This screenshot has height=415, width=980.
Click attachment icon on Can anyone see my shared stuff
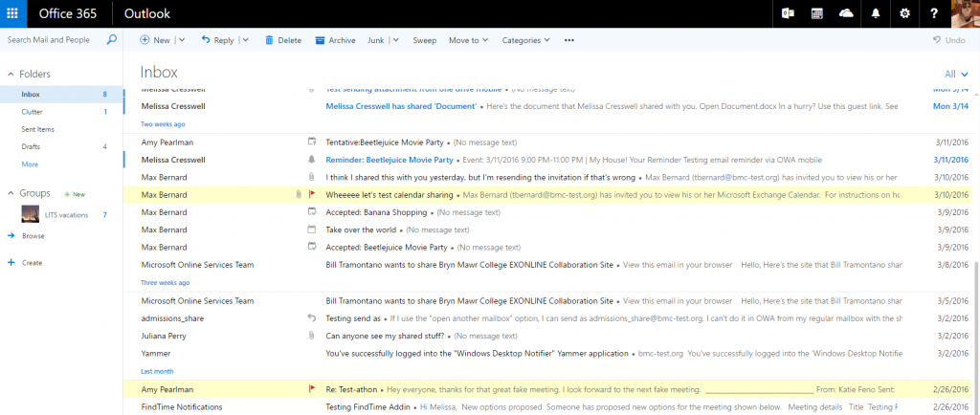pyautogui.click(x=311, y=336)
